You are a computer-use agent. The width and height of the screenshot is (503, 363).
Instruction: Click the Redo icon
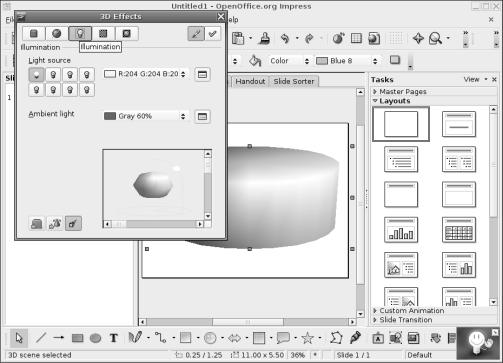click(309, 38)
